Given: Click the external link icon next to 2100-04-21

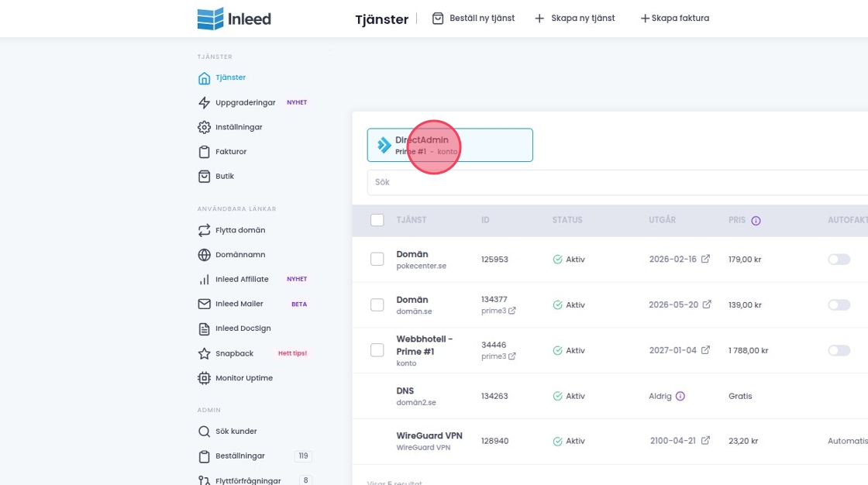Looking at the screenshot, I should click(x=705, y=441).
